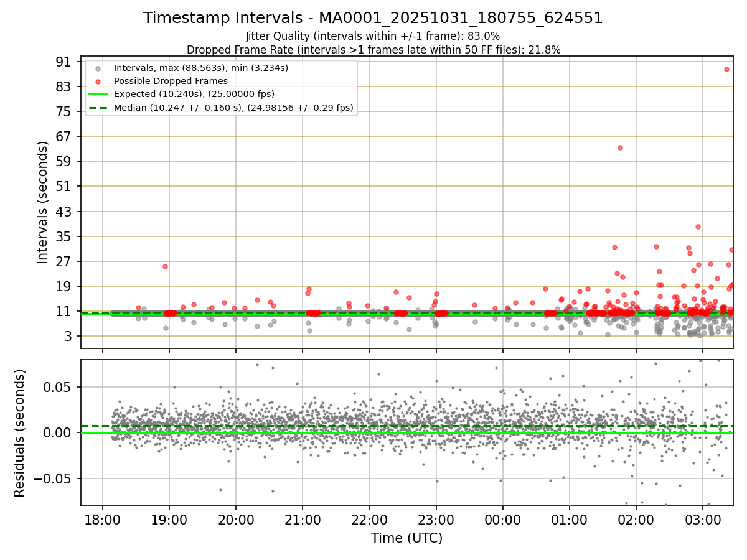747x560 pixels.
Task: Click the 'Time (UTC)' x-axis label
Action: pos(406,538)
